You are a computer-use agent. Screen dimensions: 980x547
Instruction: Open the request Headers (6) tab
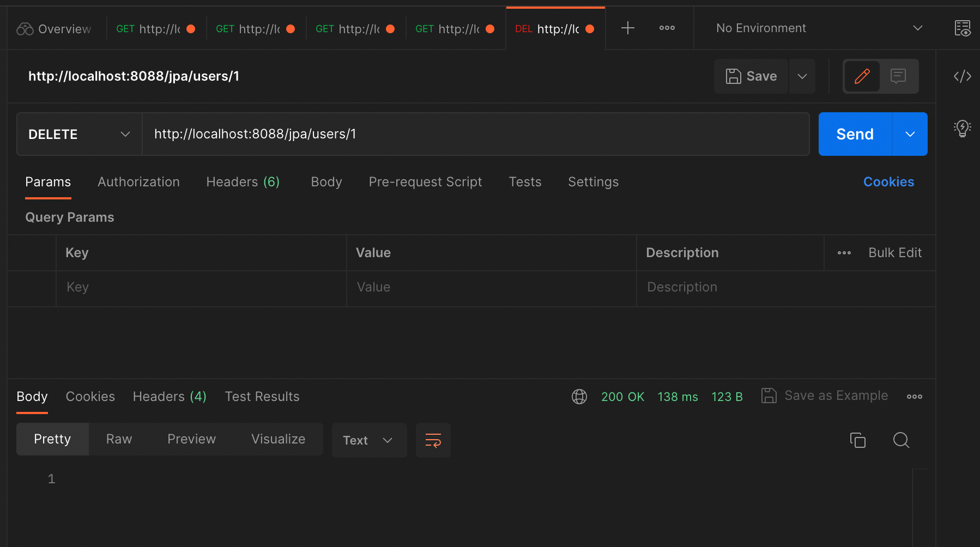243,182
